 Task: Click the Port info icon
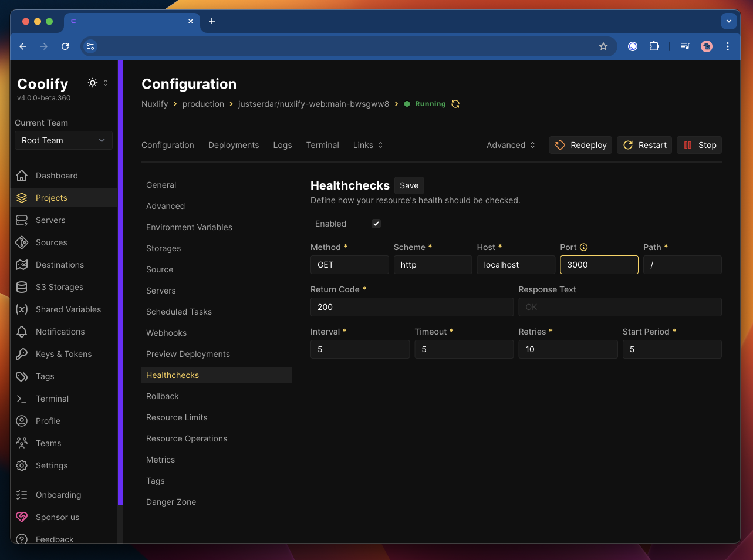584,247
